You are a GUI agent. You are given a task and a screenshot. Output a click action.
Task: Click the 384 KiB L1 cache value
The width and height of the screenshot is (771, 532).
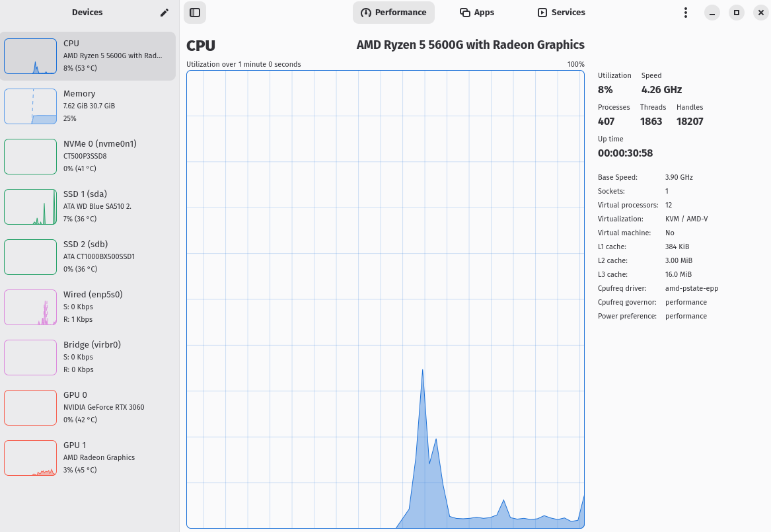[x=677, y=247]
